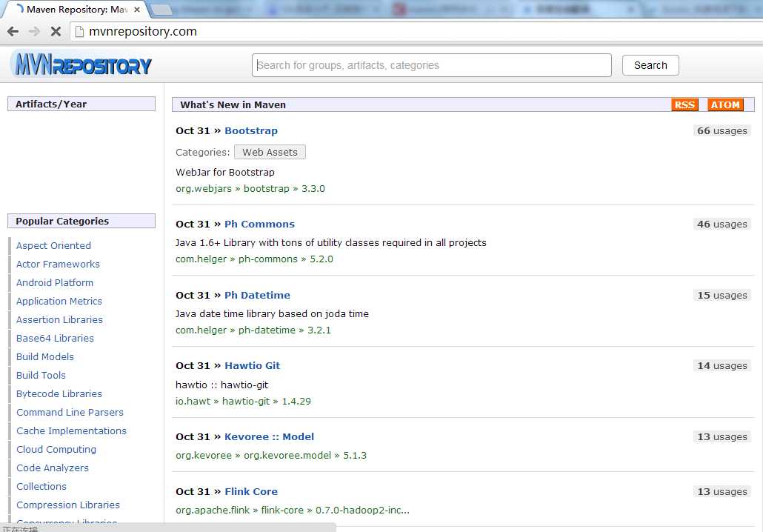
Task: Click the Artifacts/Year panel header
Action: click(81, 104)
